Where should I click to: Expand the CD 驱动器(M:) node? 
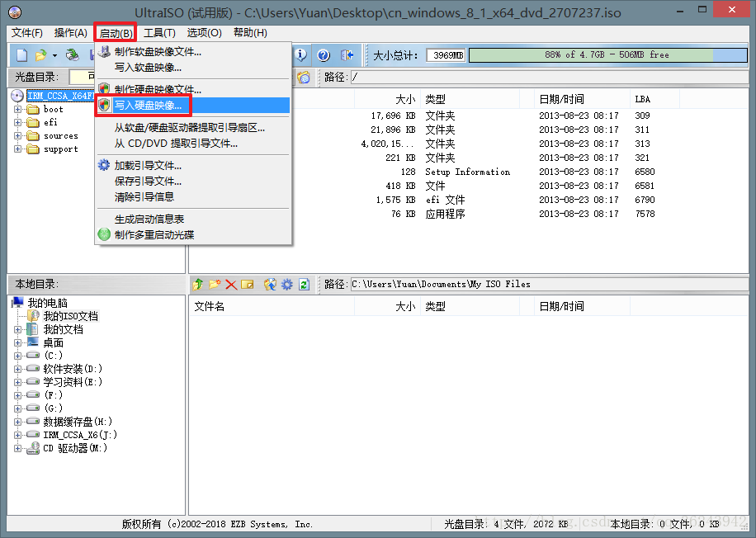tap(18, 448)
